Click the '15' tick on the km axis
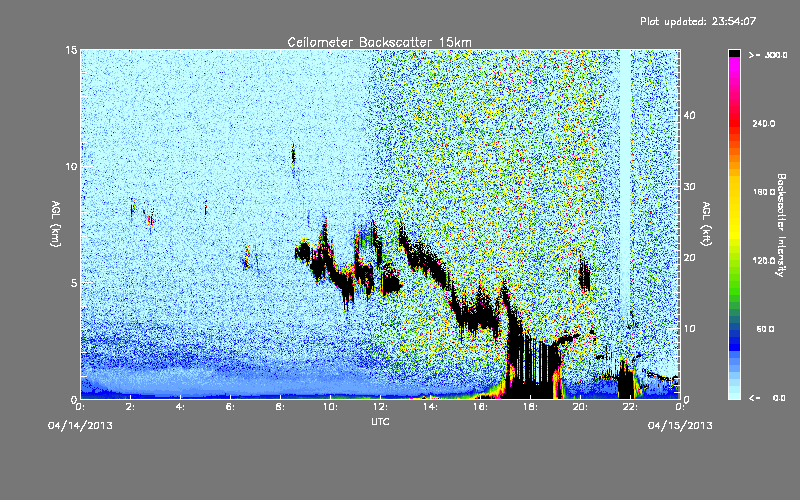800x500 pixels. 71,50
